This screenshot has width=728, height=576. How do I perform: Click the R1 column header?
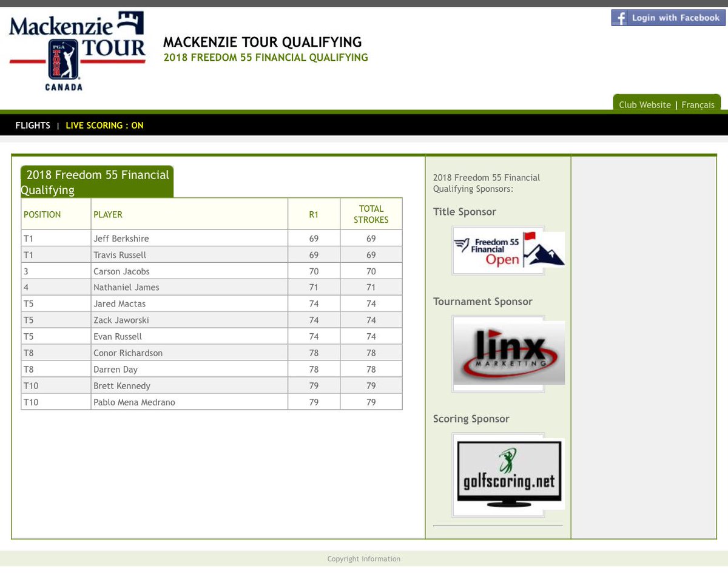314,214
